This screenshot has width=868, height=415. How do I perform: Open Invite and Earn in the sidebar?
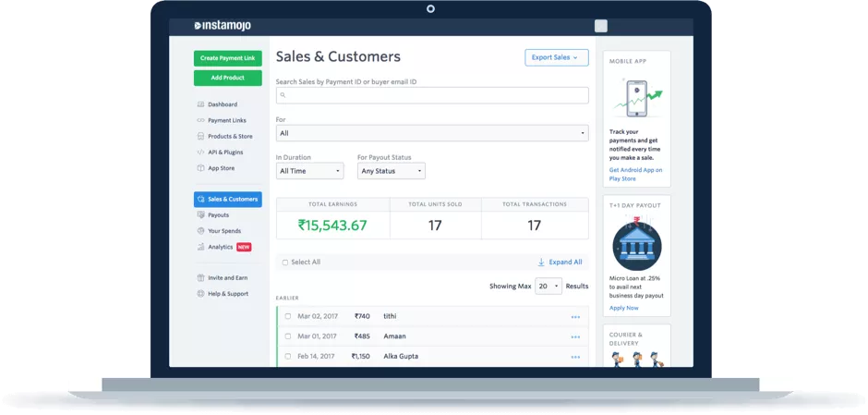227,277
